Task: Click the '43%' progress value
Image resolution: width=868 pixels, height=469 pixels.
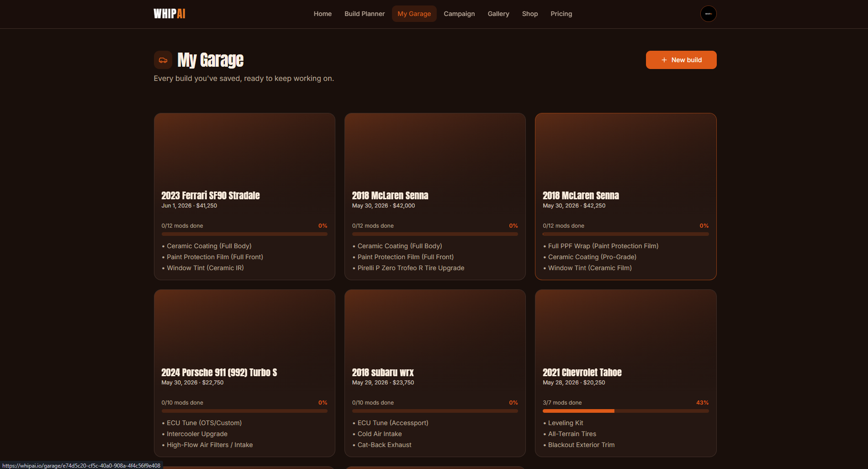Action: 702,403
